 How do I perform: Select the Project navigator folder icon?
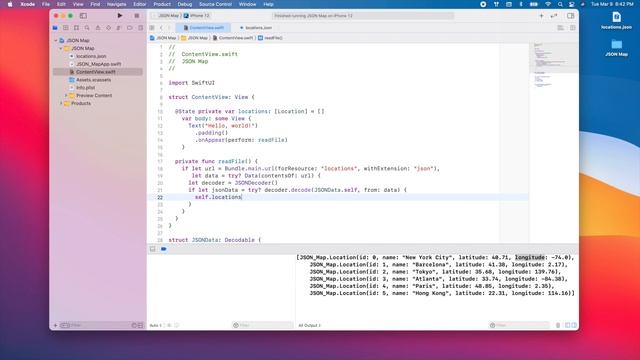55,28
